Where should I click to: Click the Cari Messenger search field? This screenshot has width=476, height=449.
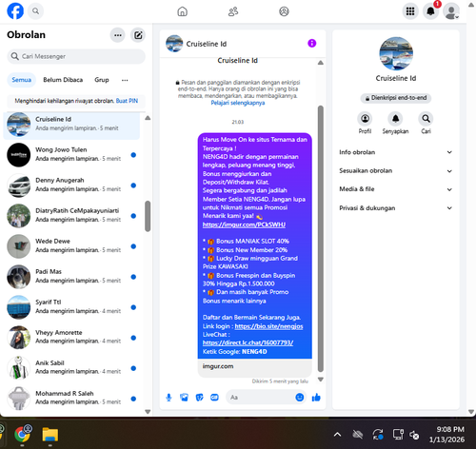tap(76, 56)
